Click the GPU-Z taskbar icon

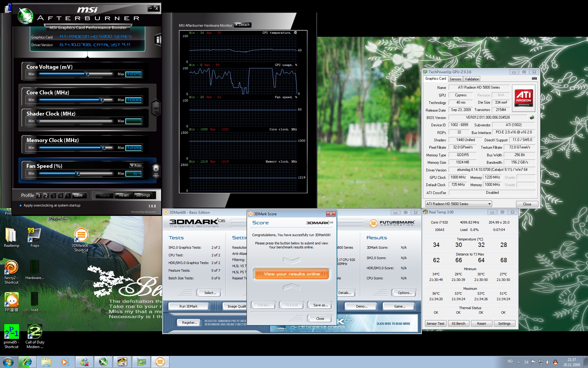pyautogui.click(x=141, y=362)
